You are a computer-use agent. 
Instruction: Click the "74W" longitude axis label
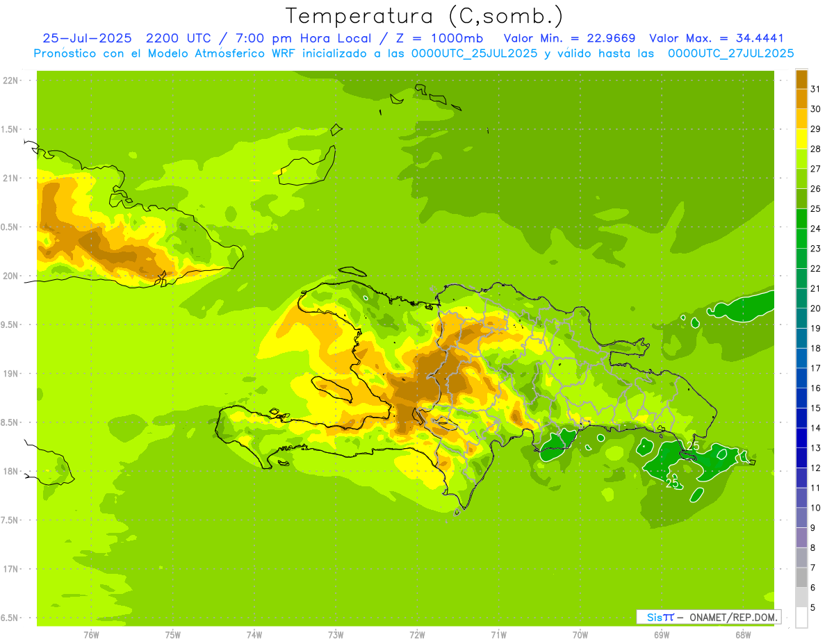click(x=254, y=635)
